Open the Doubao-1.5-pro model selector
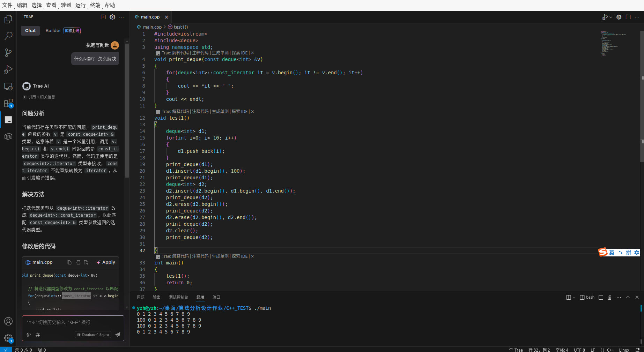 92,335
